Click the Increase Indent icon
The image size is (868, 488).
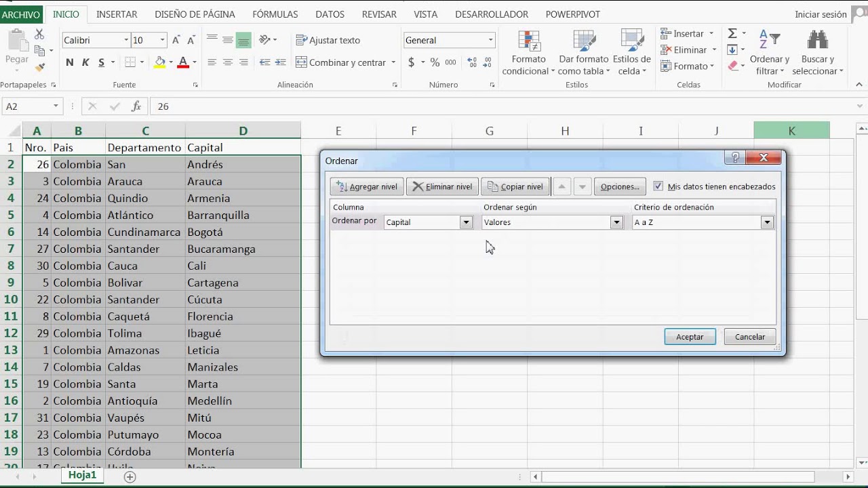[x=280, y=62]
